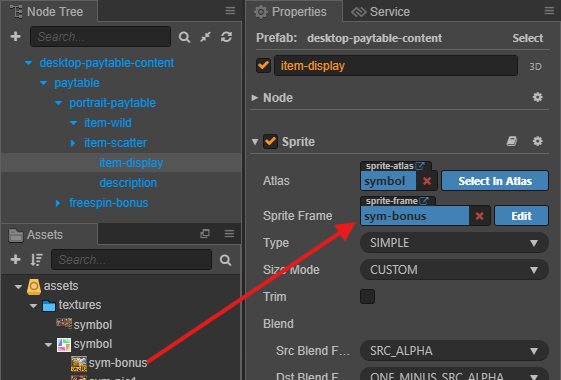Open Src Blend Factor SRC_ALPHA dropdown

click(454, 351)
